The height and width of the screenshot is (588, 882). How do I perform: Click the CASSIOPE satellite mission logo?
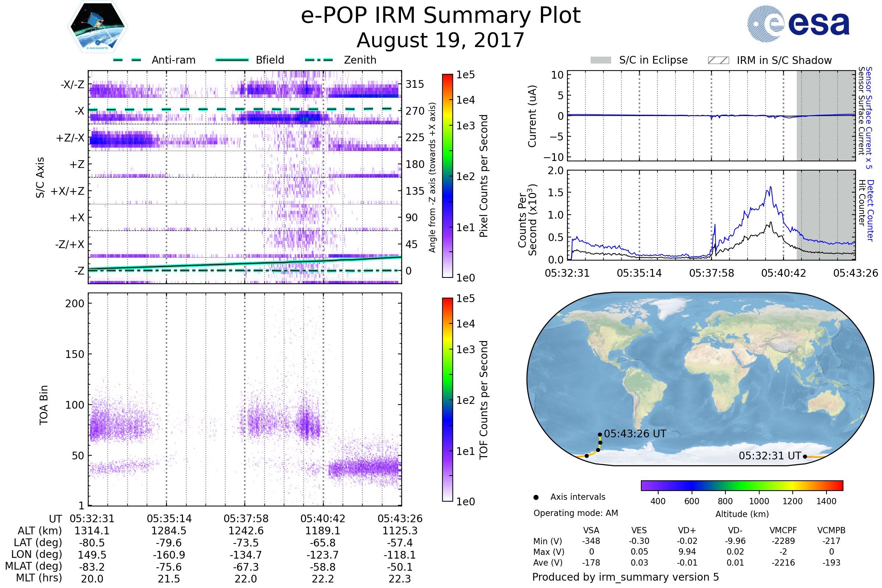click(97, 27)
